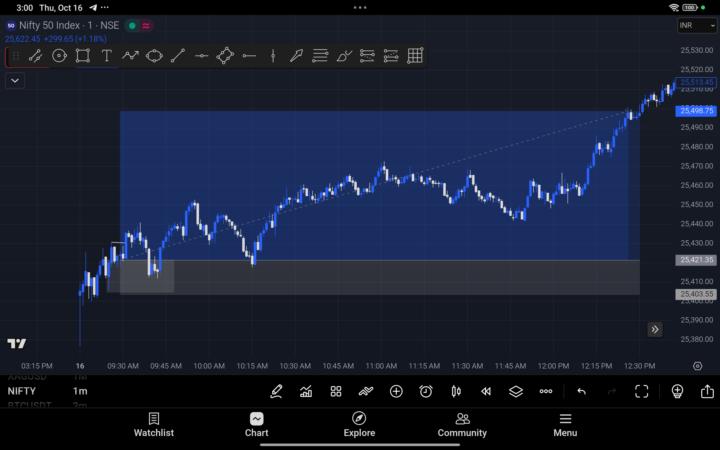Start bar replay with rewind icon

pyautogui.click(x=486, y=391)
